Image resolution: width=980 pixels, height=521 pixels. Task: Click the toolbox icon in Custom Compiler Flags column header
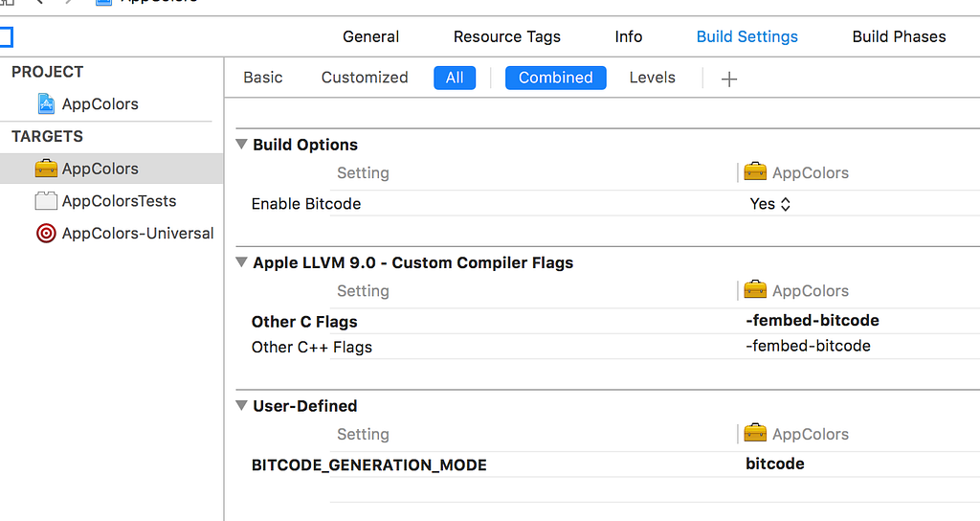755,289
